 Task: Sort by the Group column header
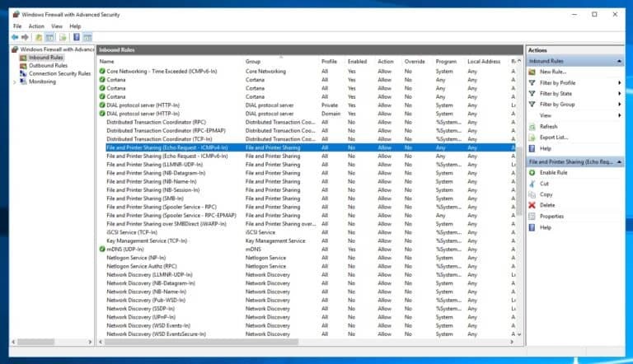(253, 61)
